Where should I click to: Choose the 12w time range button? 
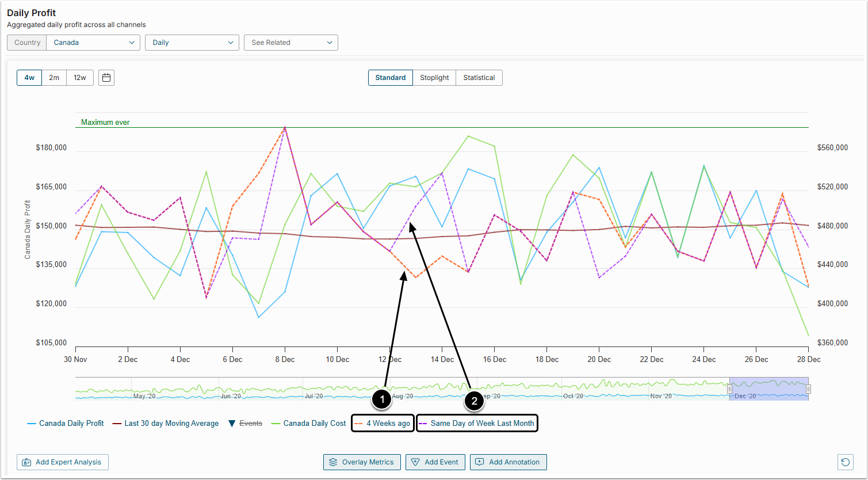(x=80, y=78)
